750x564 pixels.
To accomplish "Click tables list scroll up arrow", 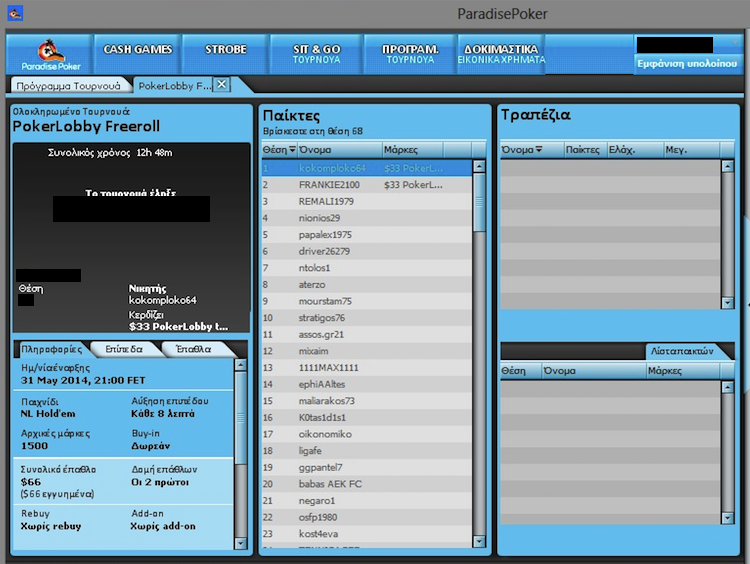I will [x=728, y=166].
